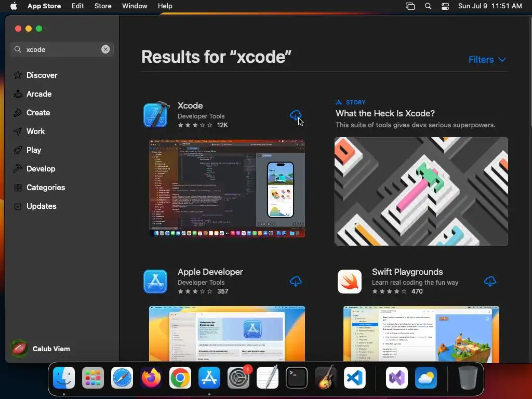Open TextEdit from the Dock
The height and width of the screenshot is (399, 532).
point(268,378)
